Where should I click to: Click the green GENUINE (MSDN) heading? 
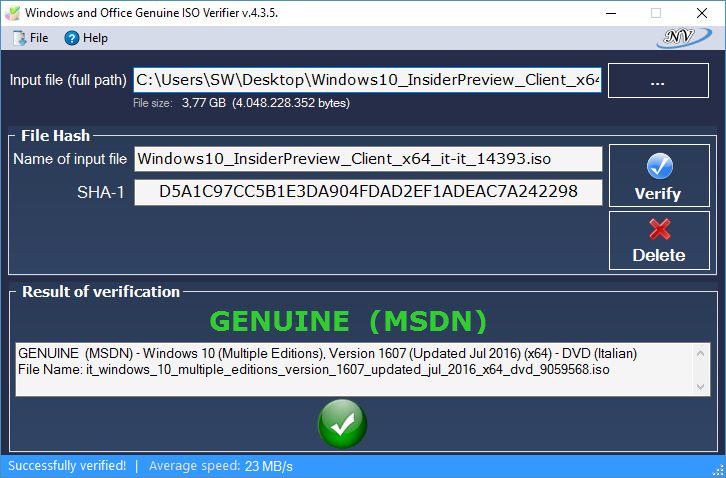[349, 320]
